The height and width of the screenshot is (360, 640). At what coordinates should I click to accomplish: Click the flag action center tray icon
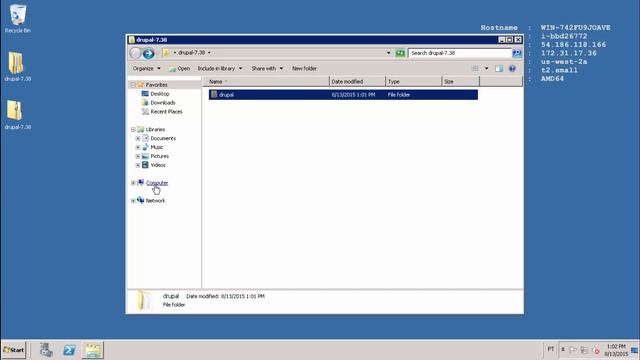tap(573, 350)
